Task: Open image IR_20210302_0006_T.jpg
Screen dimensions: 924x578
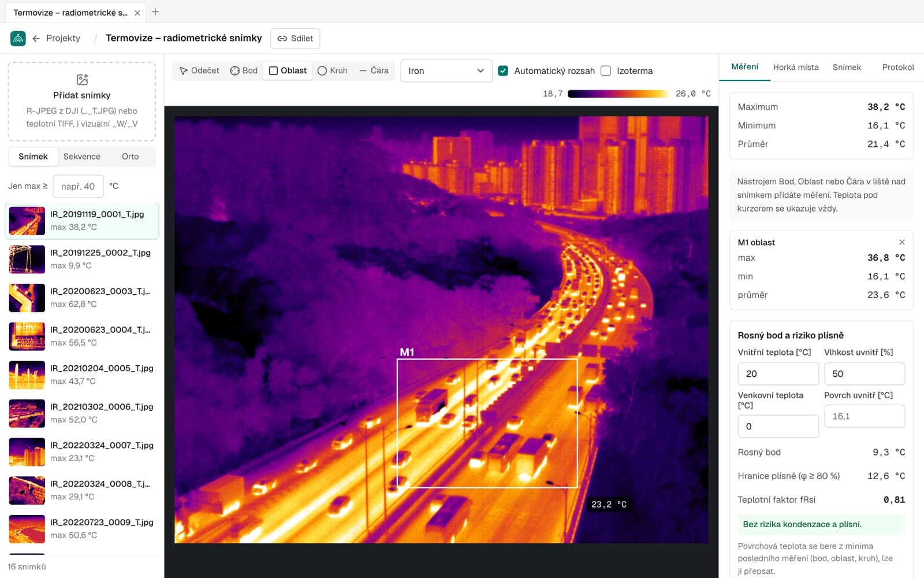Action: pos(82,413)
